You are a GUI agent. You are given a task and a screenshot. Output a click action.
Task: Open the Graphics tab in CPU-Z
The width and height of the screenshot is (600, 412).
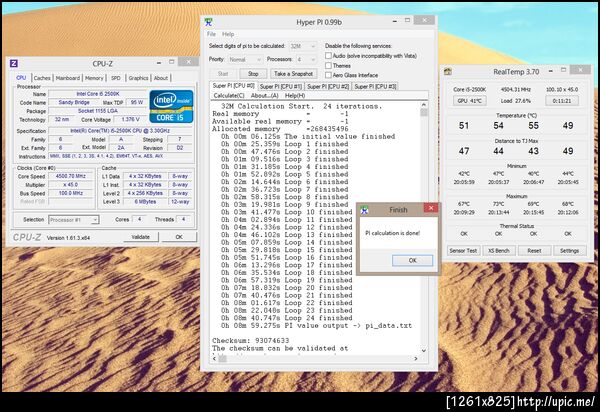point(138,78)
